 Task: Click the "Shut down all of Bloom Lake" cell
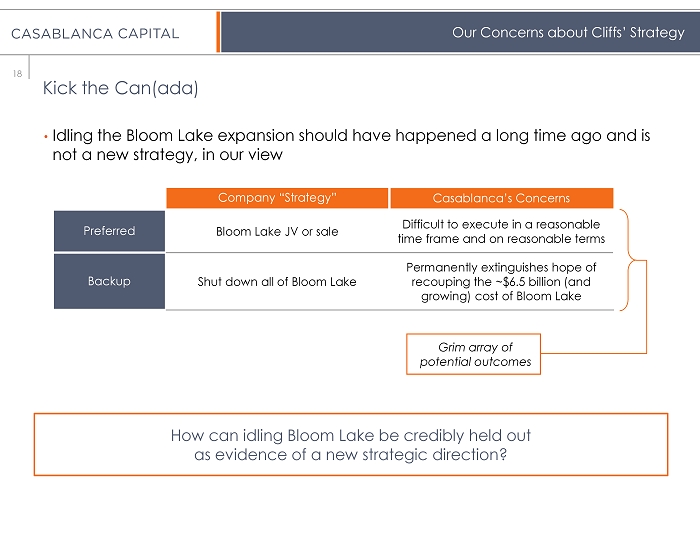coord(277,281)
